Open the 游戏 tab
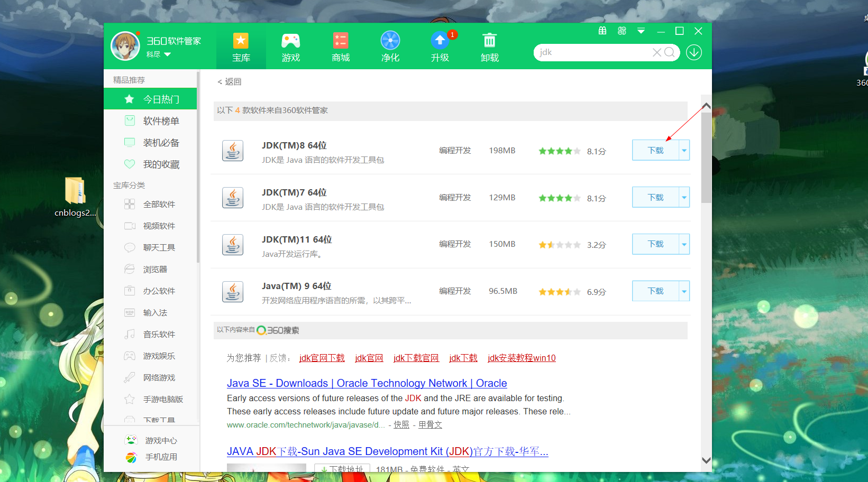Screen dimensions: 868x482 tap(290, 47)
